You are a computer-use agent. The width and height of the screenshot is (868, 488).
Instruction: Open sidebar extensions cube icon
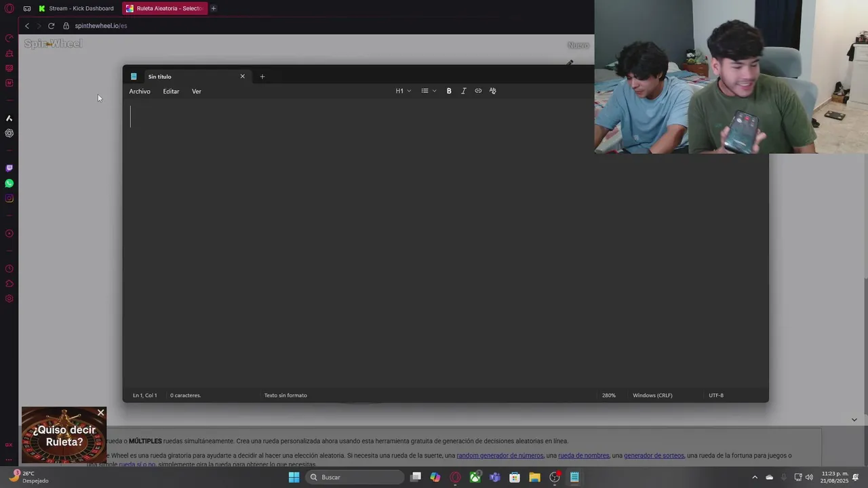pos(9,284)
